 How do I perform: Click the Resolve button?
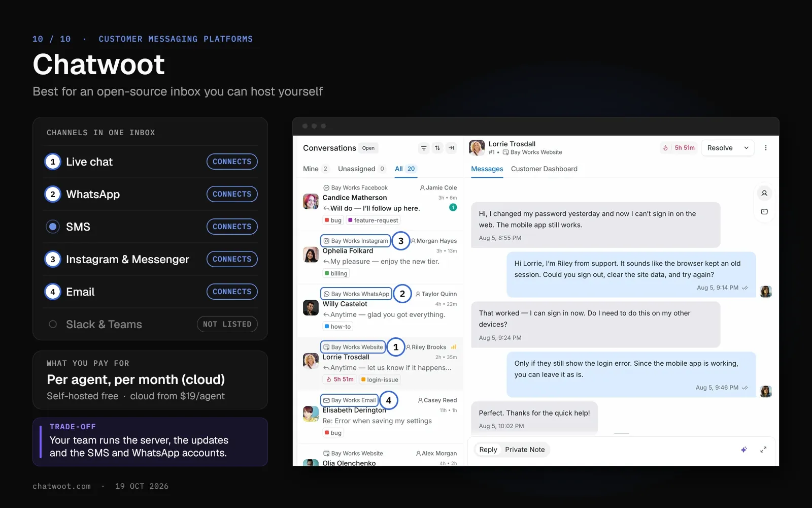720,148
